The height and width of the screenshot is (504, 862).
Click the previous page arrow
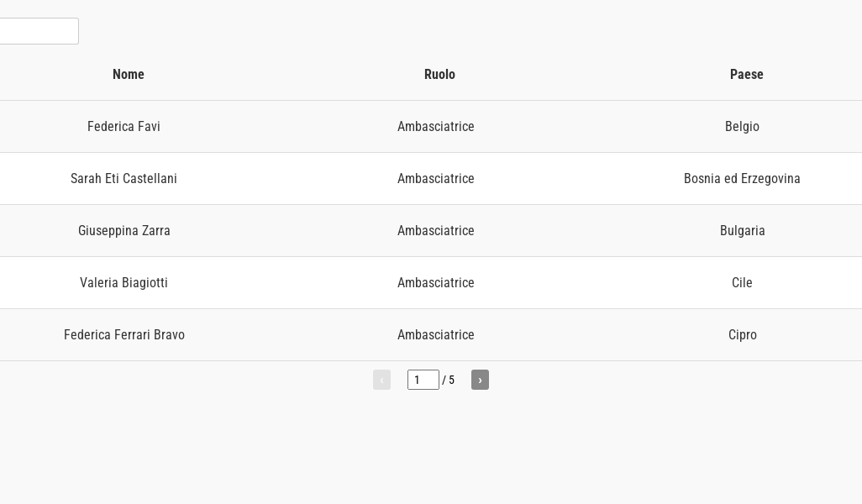pyautogui.click(x=381, y=380)
